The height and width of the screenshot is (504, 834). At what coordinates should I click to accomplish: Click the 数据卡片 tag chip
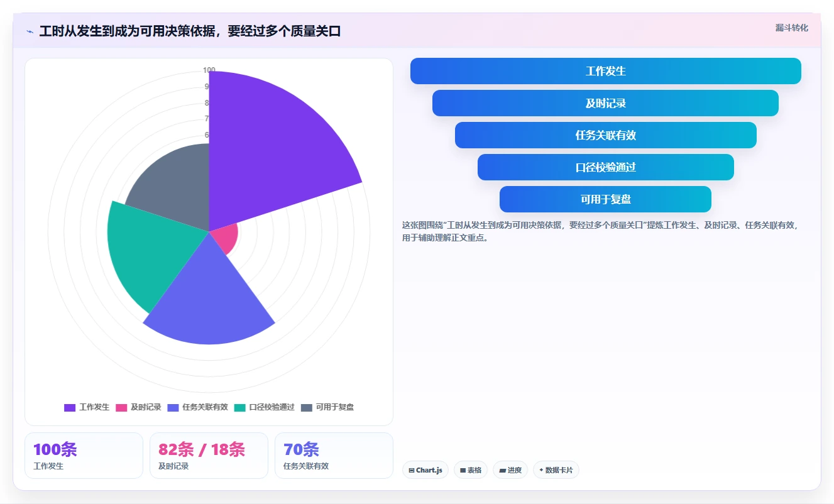pyautogui.click(x=556, y=470)
